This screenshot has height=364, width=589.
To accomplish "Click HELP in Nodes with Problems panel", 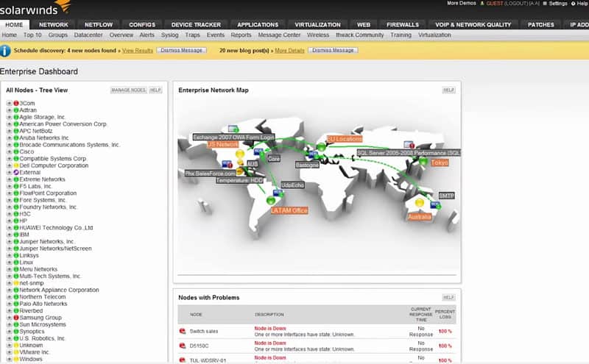I will (448, 298).
